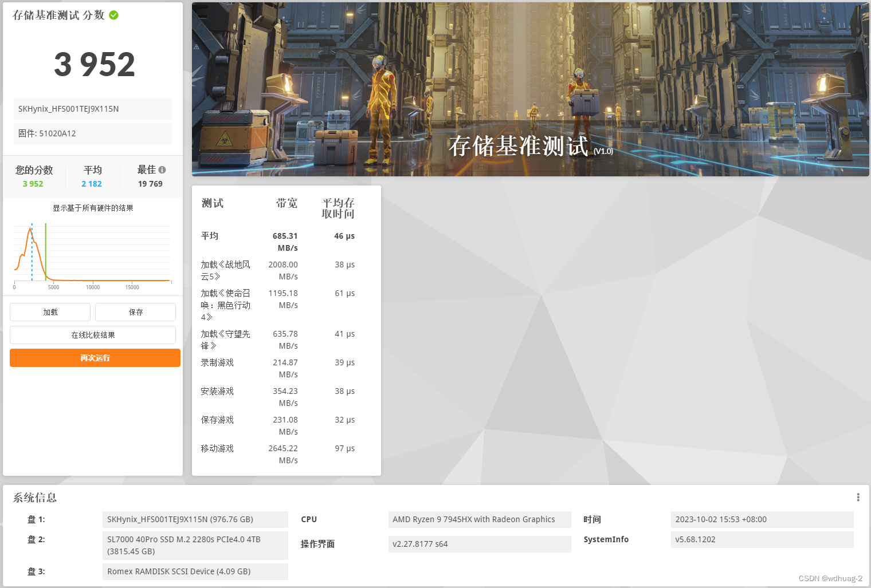Select the bandwidth value 635.78 MB/s
Image resolution: width=871 pixels, height=588 pixels.
tap(285, 340)
